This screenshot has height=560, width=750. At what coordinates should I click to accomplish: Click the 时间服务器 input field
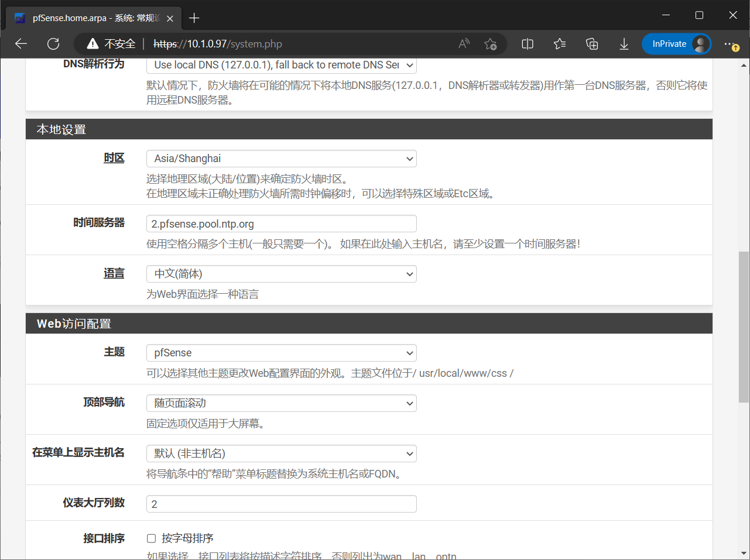pos(281,223)
